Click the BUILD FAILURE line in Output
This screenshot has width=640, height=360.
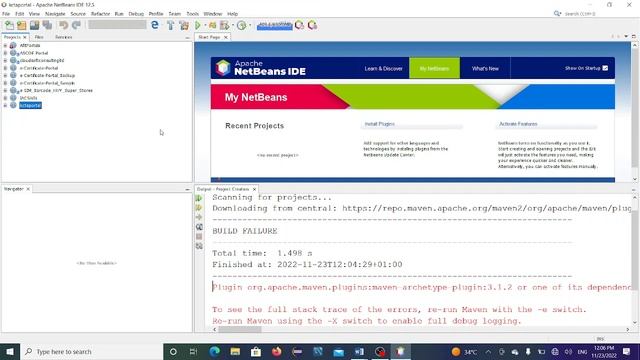[244, 231]
